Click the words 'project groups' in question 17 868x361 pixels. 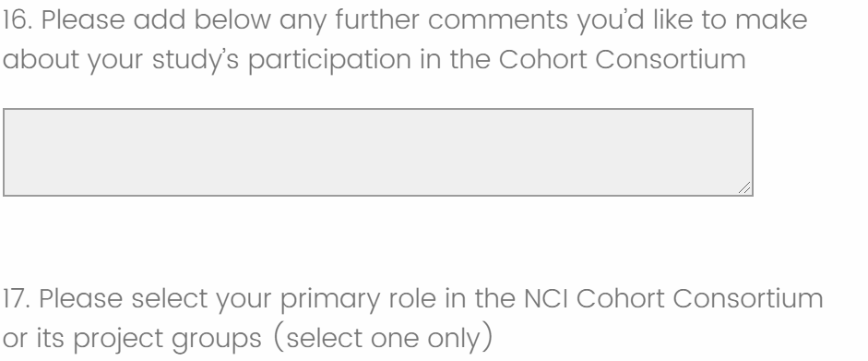click(x=167, y=339)
